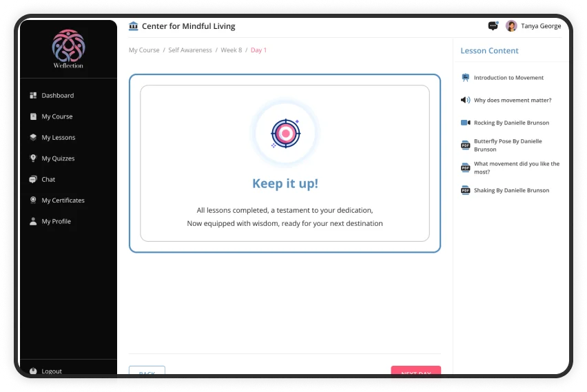Go to My Course in sidebar
Screen dimensions: 587x392
56,116
